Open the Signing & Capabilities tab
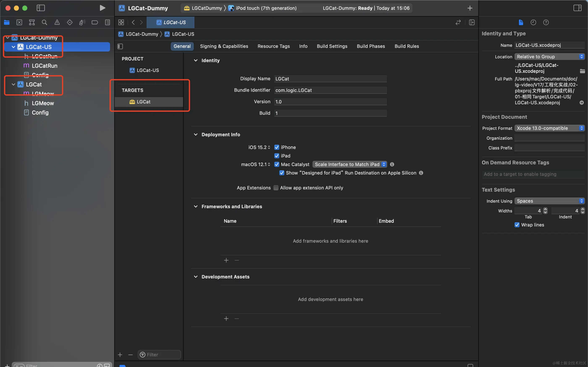Screen dimensions: 588x367 coord(224,46)
